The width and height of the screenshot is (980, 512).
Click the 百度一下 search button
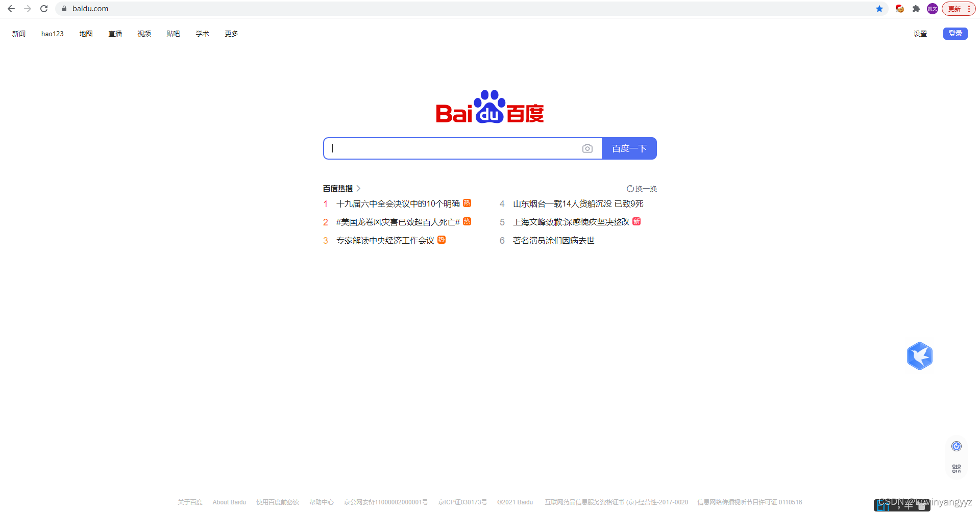[x=629, y=148]
